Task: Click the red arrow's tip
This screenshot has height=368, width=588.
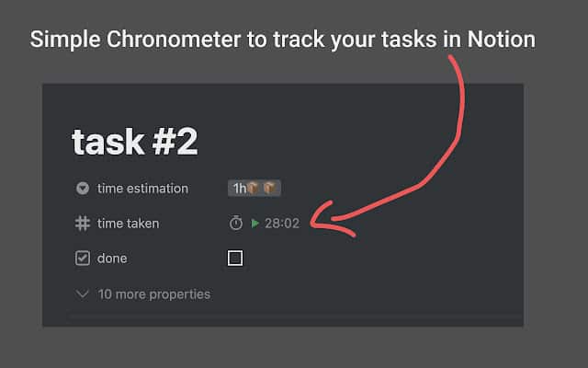Action: pos(315,221)
